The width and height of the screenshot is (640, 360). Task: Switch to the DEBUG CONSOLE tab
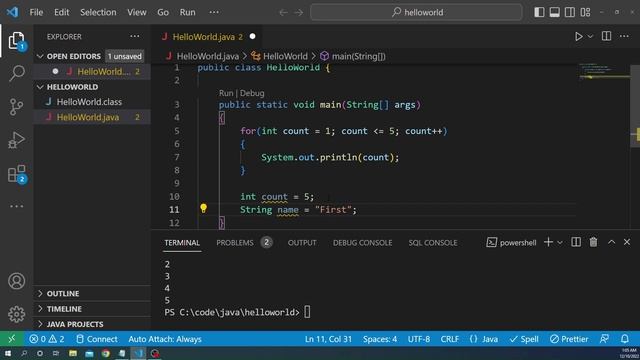362,242
